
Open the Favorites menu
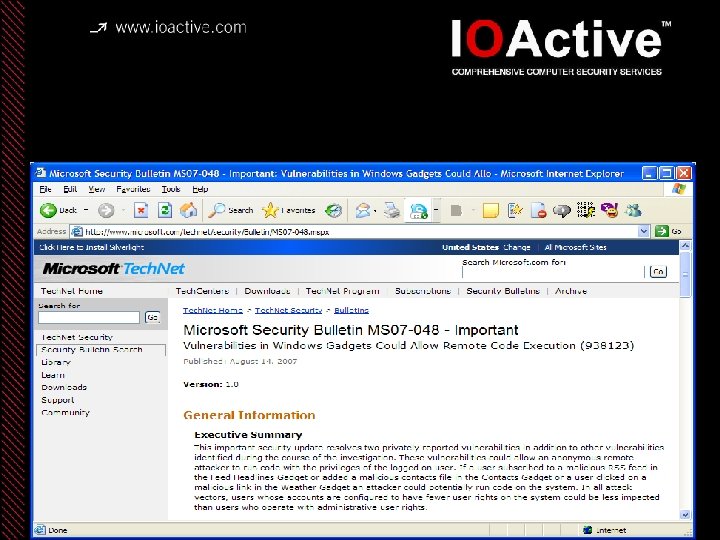pos(133,189)
